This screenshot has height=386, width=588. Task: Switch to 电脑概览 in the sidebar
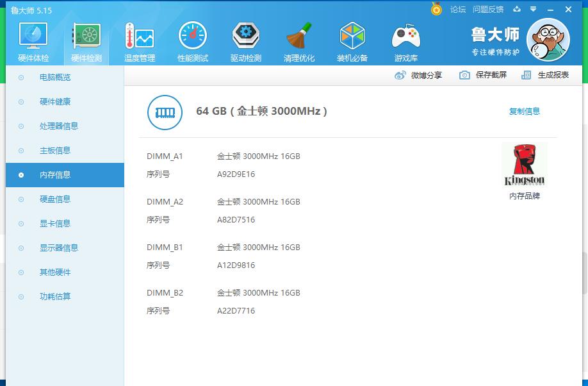[x=55, y=78]
